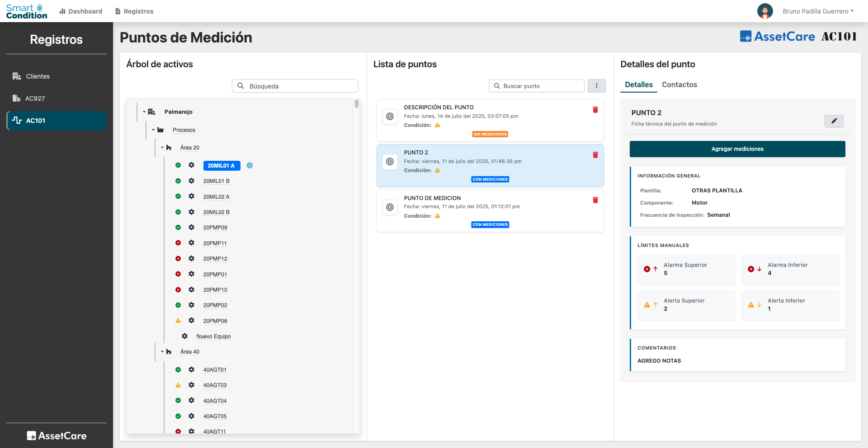This screenshot has width=868, height=448.
Task: Type in the Buscar punto search field
Action: pos(536,86)
